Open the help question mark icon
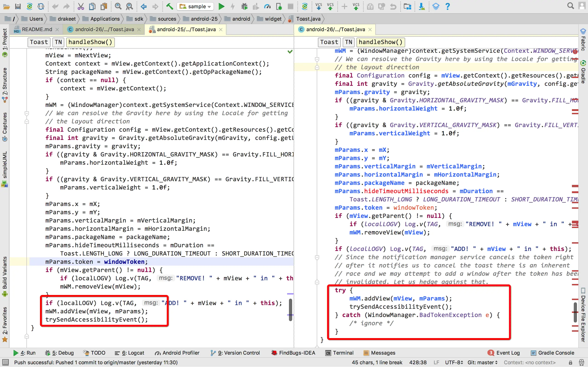 coord(448,6)
